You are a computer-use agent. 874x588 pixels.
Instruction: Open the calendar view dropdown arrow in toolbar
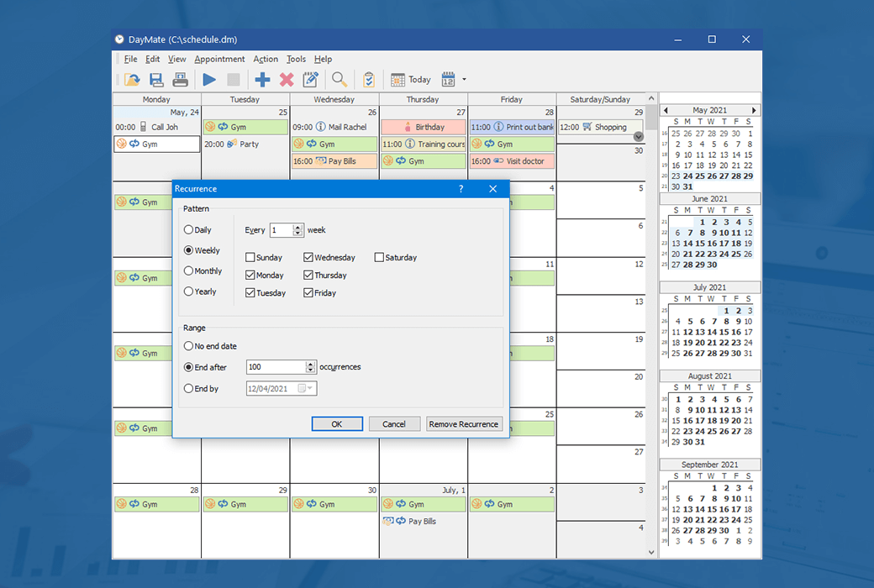click(464, 79)
